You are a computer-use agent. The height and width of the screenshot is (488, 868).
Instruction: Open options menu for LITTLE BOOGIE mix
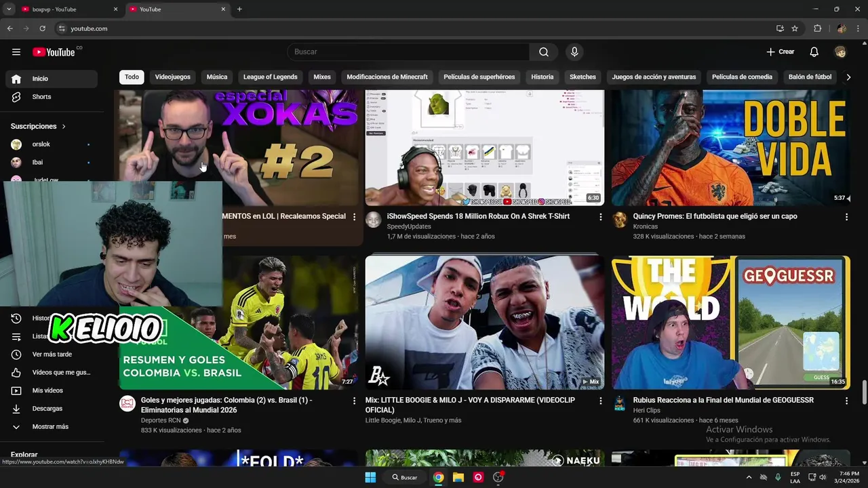tap(600, 401)
